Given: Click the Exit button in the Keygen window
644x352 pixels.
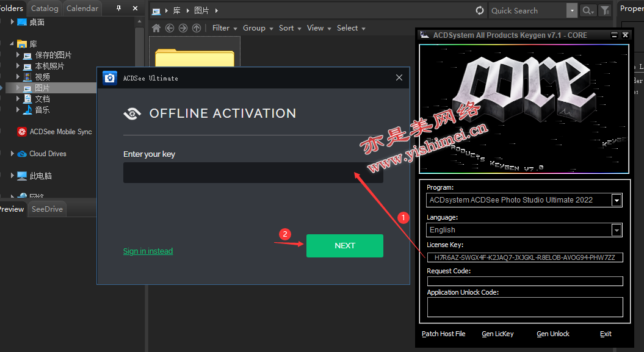Looking at the screenshot, I should point(606,334).
